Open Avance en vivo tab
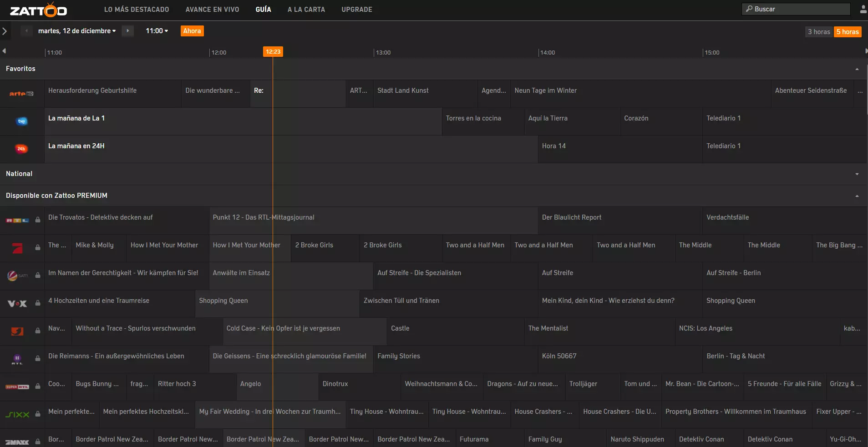Viewport: 868px width, 447px height. tap(212, 10)
